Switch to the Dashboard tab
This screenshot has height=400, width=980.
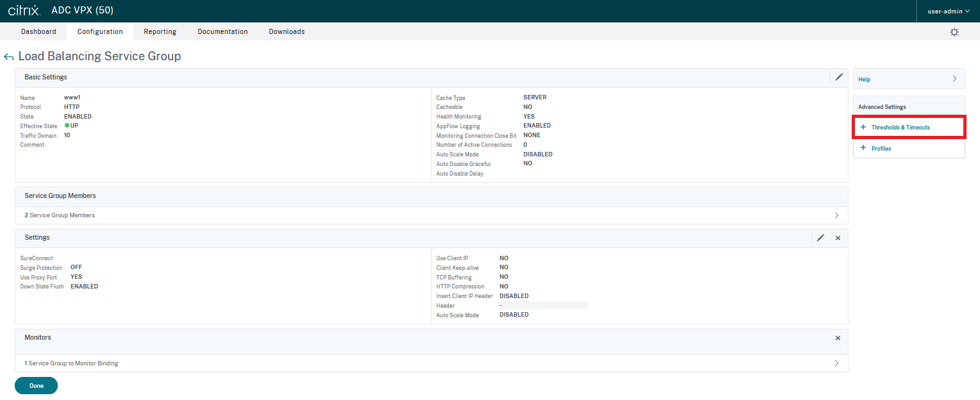(x=38, y=31)
